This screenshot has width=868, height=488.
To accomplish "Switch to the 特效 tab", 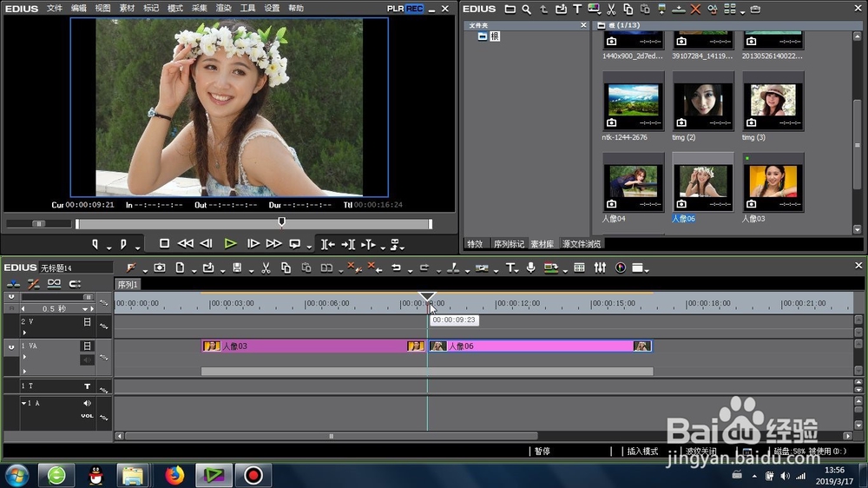I will [475, 244].
